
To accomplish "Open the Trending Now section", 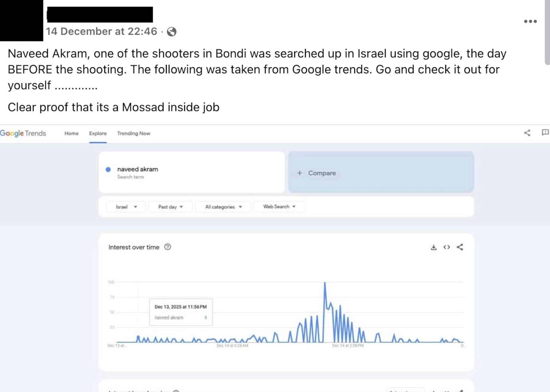I will [x=133, y=133].
